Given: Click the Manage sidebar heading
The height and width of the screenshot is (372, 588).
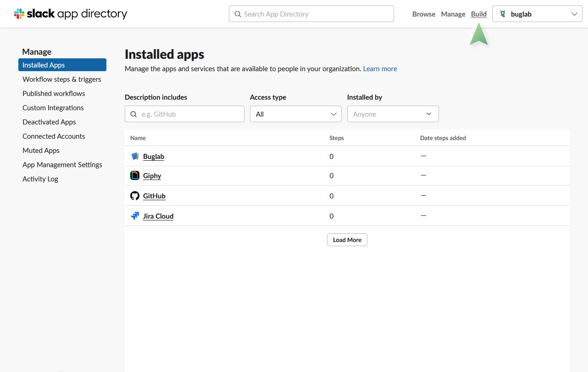Looking at the screenshot, I should tap(37, 52).
